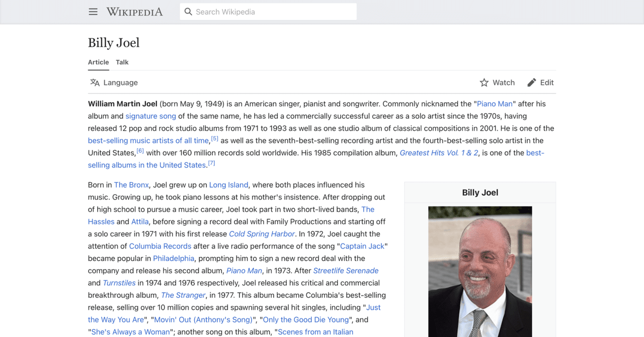Click the search magnifier icon

tap(188, 12)
